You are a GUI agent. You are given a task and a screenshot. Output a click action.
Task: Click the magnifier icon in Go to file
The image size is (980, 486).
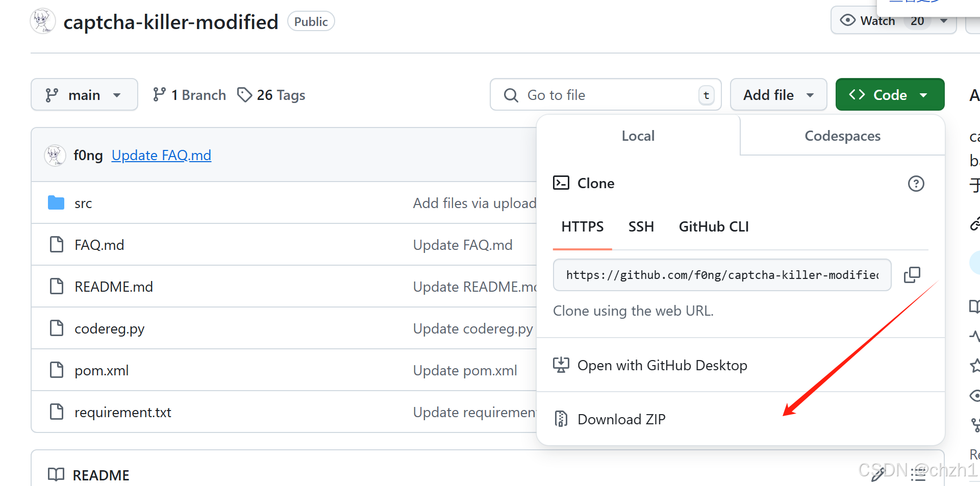point(511,95)
